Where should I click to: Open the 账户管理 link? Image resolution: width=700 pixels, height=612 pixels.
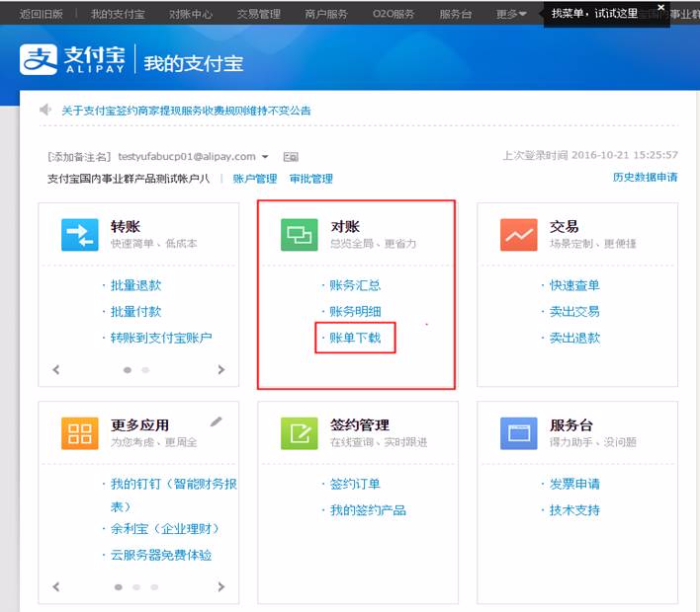[x=255, y=179]
